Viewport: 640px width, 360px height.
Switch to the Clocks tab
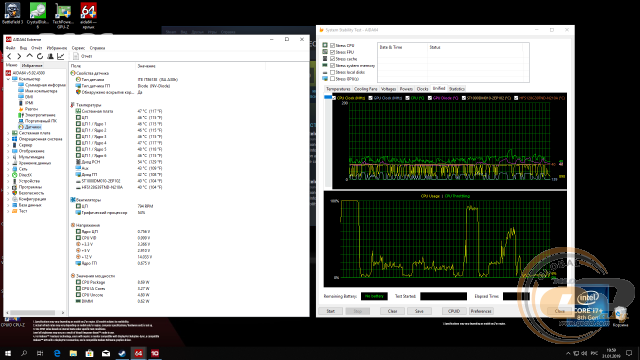(422, 89)
